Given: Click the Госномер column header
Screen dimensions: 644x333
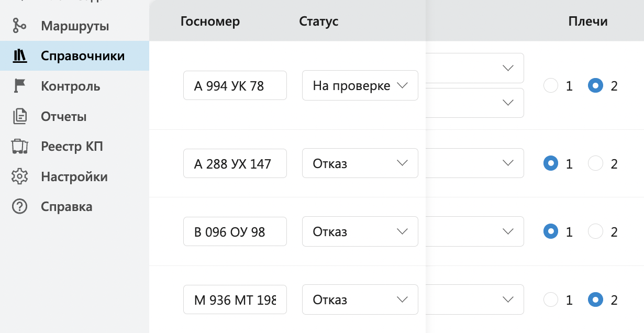Looking at the screenshot, I should click(x=210, y=21).
